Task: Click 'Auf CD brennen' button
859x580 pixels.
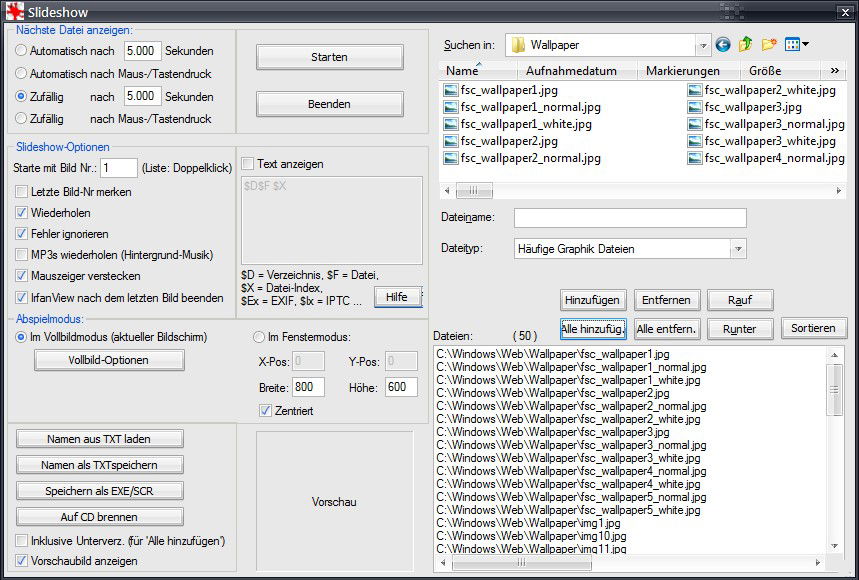Action: (x=99, y=516)
